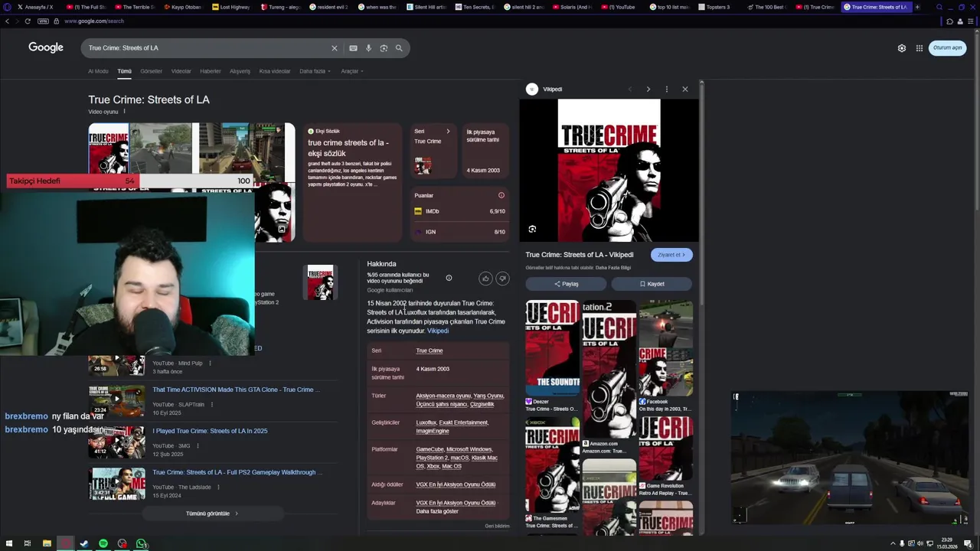Open Luxoflux developer link
980x551 pixels.
[x=426, y=422]
